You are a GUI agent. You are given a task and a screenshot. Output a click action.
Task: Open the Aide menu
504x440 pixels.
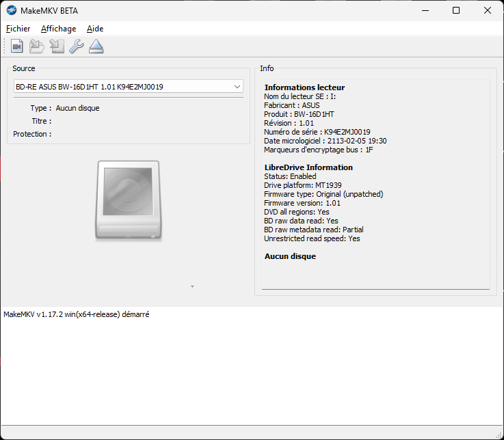[x=95, y=29]
